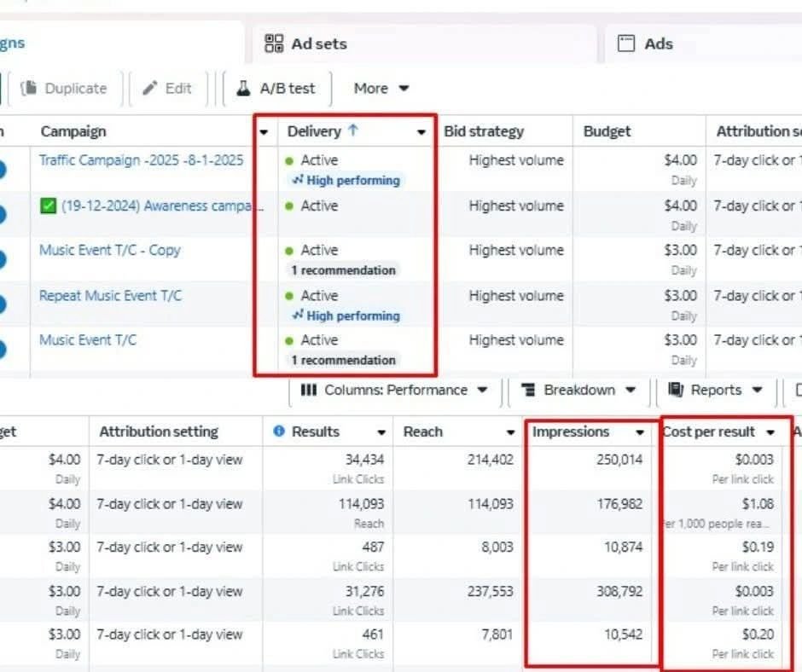Click the Breakdown stacked-lines icon
Viewport: 802px width, 672px height.
(x=528, y=391)
